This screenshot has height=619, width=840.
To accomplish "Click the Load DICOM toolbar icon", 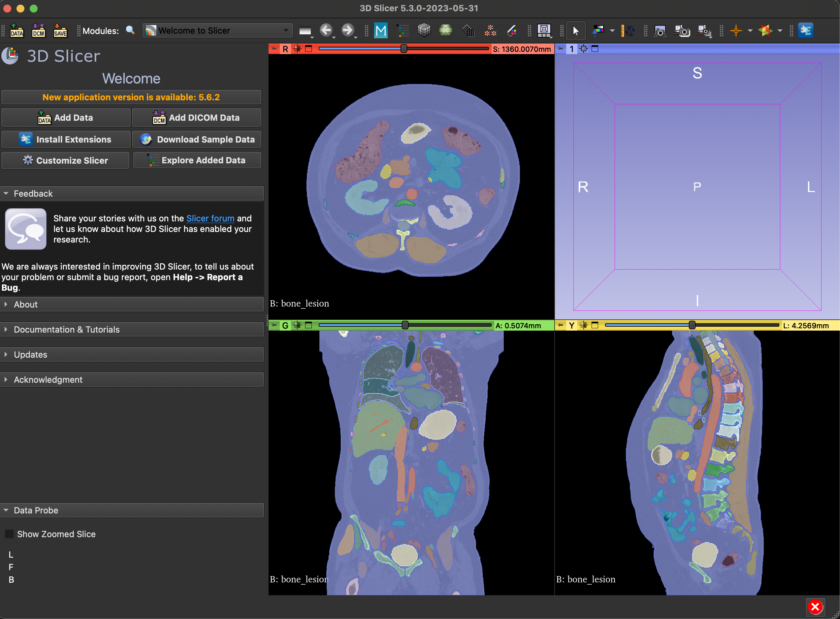I will click(38, 30).
